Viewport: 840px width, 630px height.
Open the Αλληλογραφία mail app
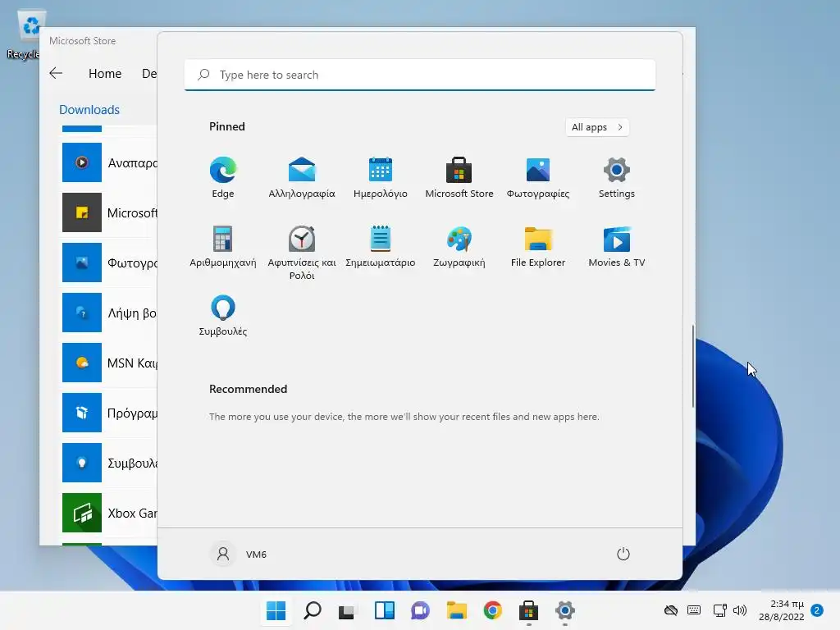tap(302, 178)
